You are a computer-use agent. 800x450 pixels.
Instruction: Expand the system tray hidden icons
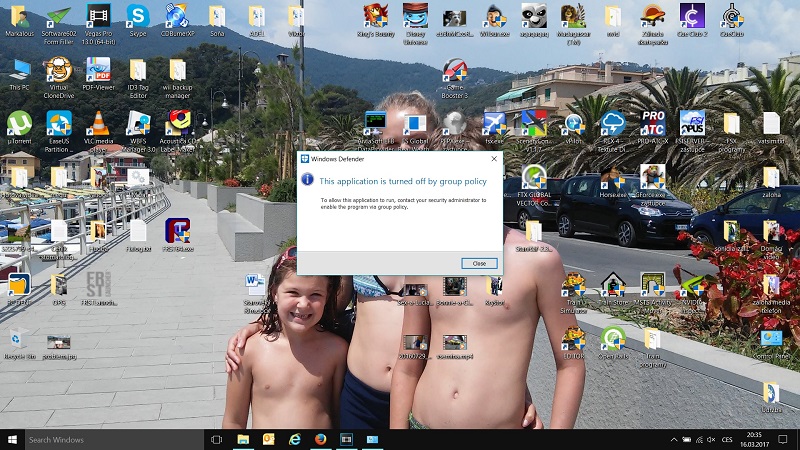674,440
